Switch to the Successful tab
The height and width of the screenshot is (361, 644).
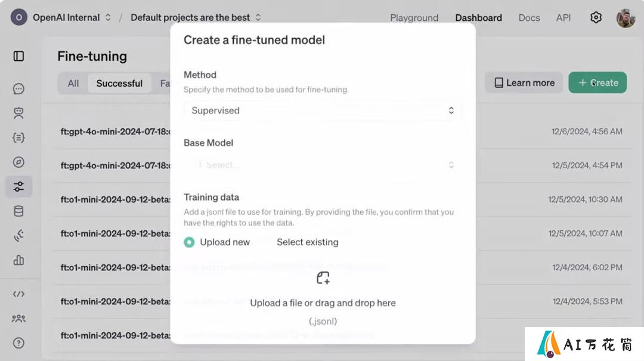[119, 83]
